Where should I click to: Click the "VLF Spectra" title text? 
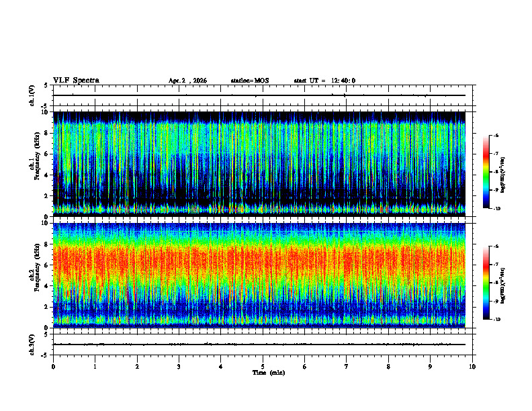pos(76,81)
